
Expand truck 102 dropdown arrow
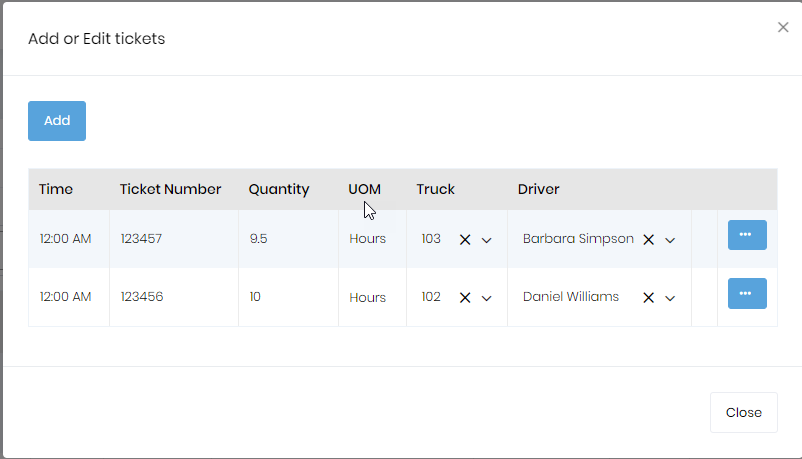487,298
